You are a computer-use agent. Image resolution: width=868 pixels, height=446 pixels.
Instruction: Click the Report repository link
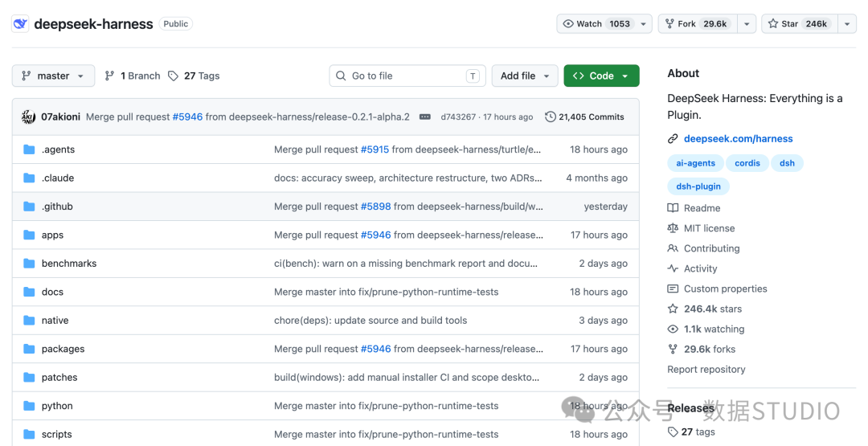[706, 369]
